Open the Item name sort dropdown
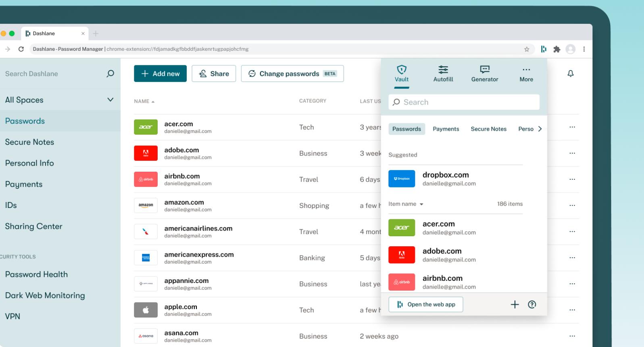Image resolution: width=644 pixels, height=347 pixels. click(406, 204)
